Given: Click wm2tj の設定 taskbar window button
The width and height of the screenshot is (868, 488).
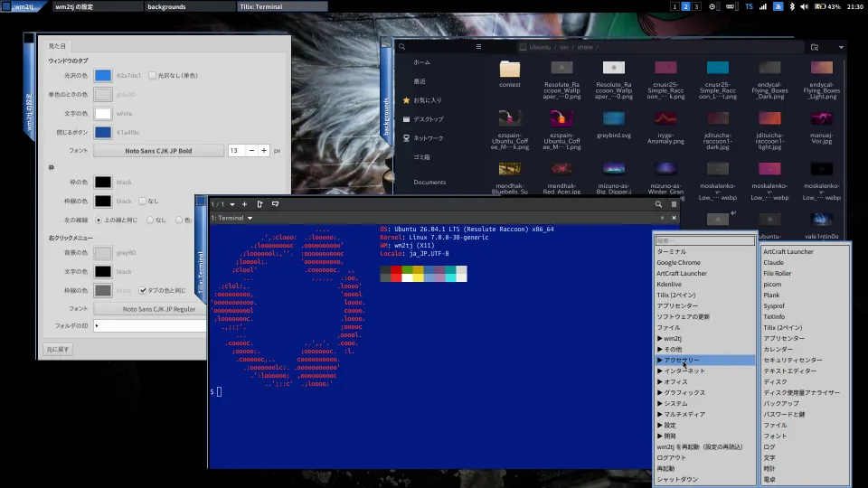Looking at the screenshot, I should click(x=98, y=6).
